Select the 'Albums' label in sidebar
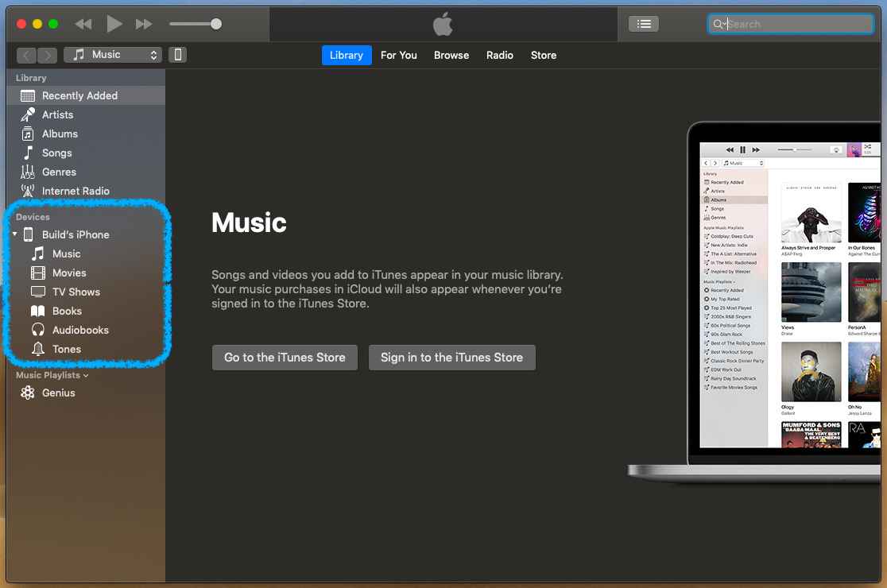Viewport: 887px width, 588px height. [x=60, y=134]
